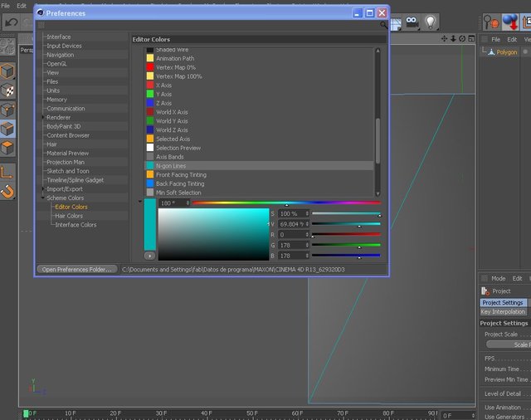Image resolution: width=531 pixels, height=420 pixels.
Task: Click Open Preferences Folder button
Action: (x=77, y=269)
